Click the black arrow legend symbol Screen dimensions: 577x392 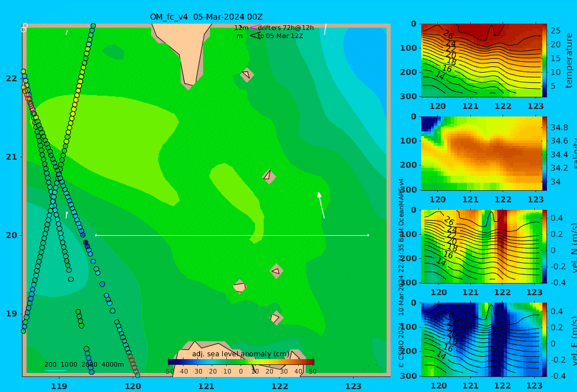(255, 36)
